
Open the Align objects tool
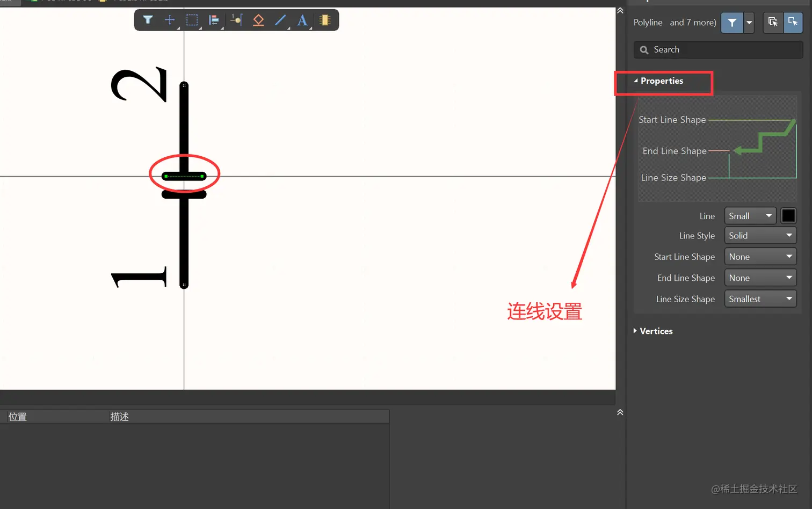click(214, 20)
